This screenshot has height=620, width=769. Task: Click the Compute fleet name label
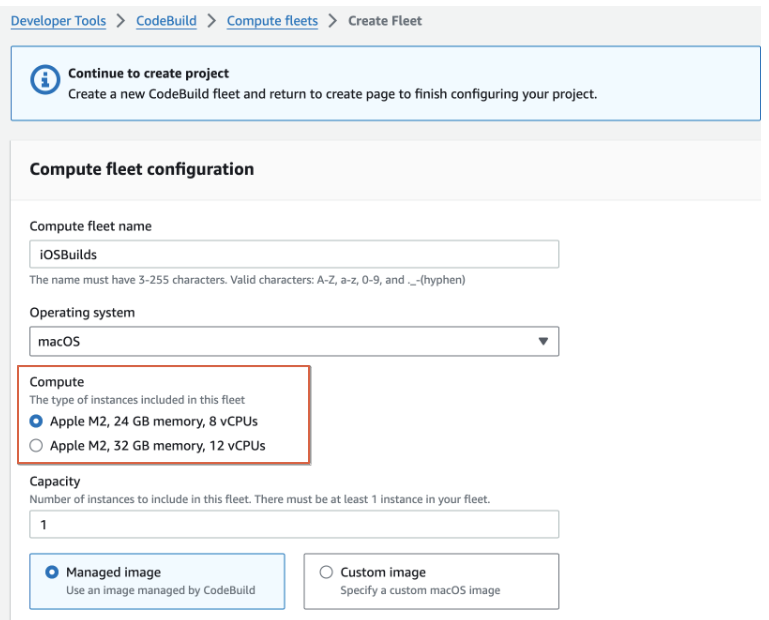pyautogui.click(x=91, y=226)
